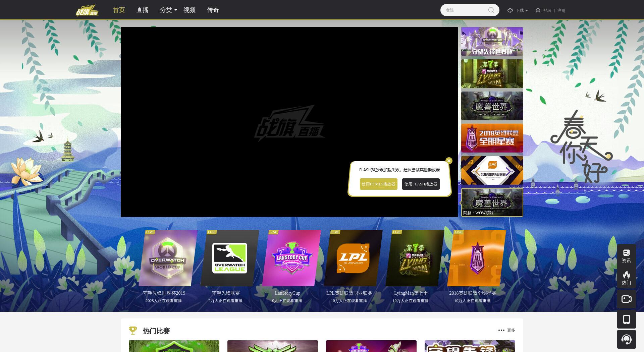Select 英雄联盟职业联赛 LPL sidebar thumbnail
The image size is (644, 352).
[x=492, y=170]
